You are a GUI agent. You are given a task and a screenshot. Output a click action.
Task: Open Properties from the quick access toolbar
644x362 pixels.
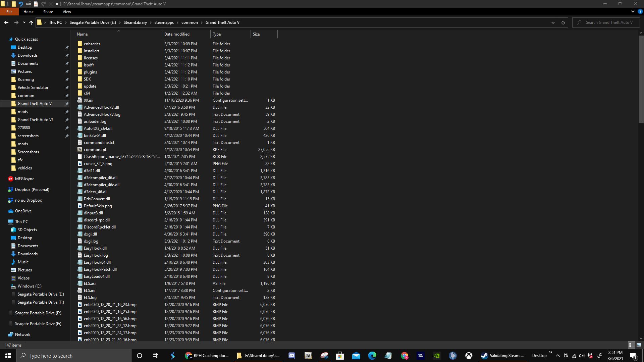pos(36,4)
